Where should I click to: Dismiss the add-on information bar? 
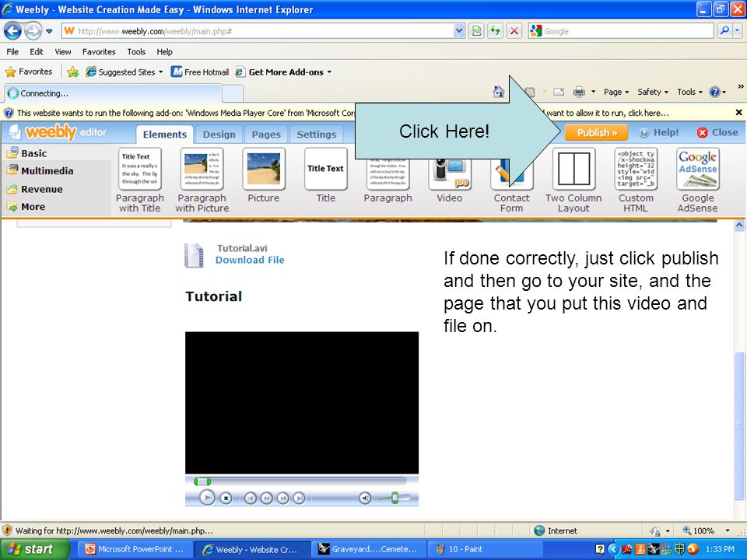[738, 113]
